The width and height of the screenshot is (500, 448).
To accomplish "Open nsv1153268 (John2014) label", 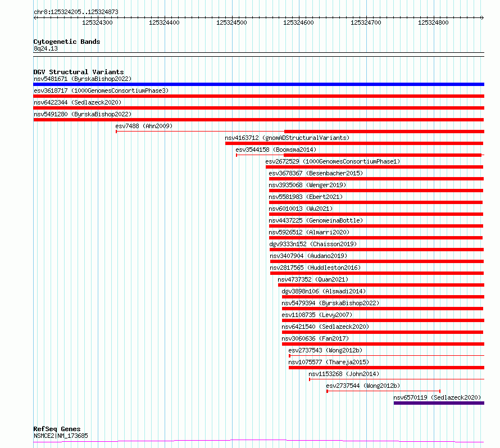I will 344,374.
